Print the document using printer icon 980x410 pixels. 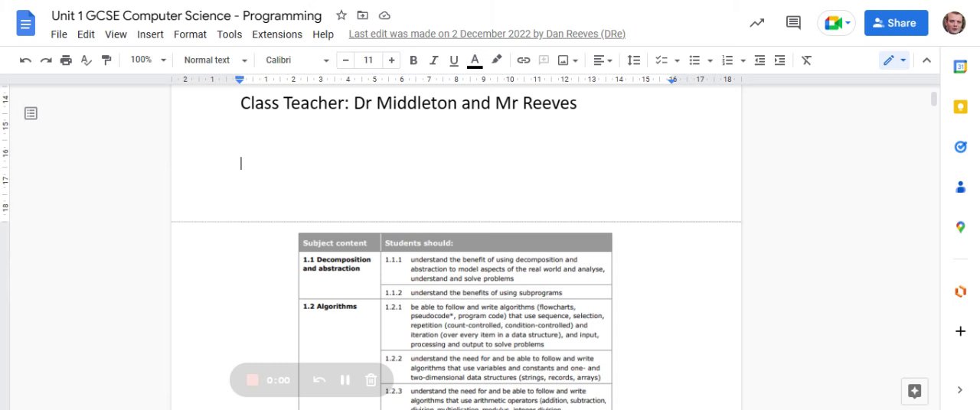tap(66, 60)
